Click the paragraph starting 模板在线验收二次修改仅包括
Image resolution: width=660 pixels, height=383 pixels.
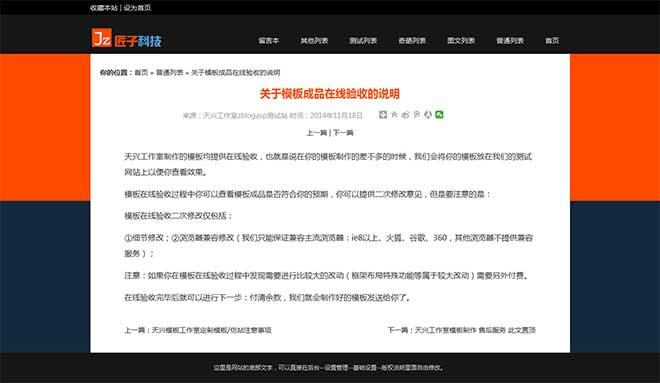[x=178, y=216]
